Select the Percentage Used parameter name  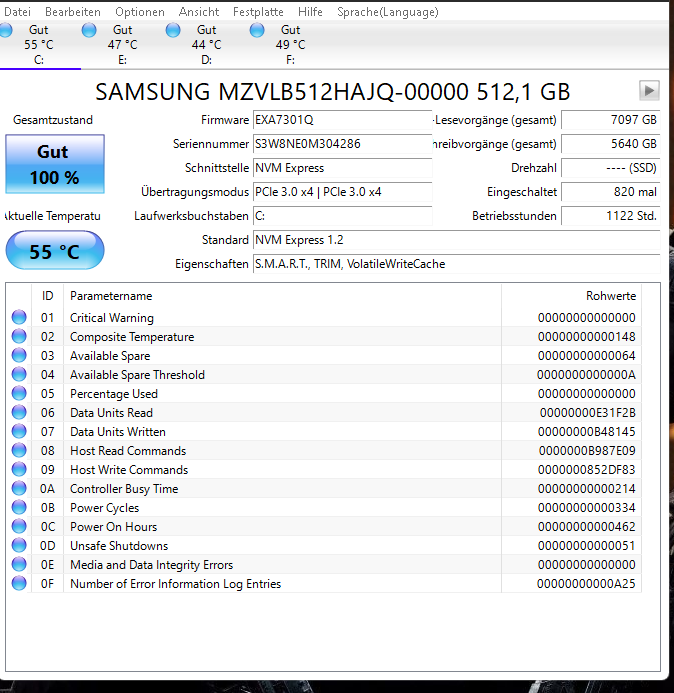click(114, 394)
